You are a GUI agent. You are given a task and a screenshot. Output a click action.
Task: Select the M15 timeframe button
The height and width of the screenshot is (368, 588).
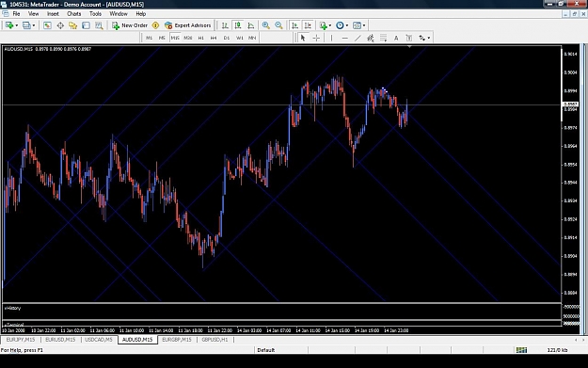pos(175,38)
